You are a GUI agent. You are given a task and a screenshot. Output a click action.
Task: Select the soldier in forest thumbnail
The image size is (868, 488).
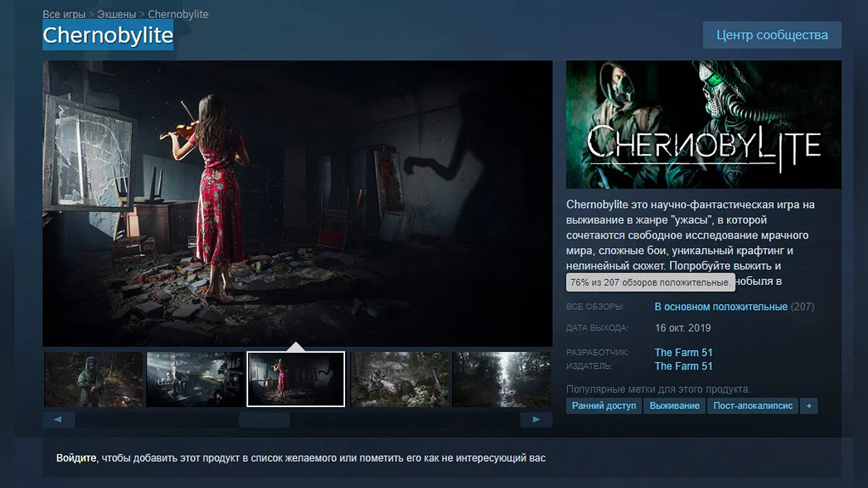pyautogui.click(x=93, y=379)
